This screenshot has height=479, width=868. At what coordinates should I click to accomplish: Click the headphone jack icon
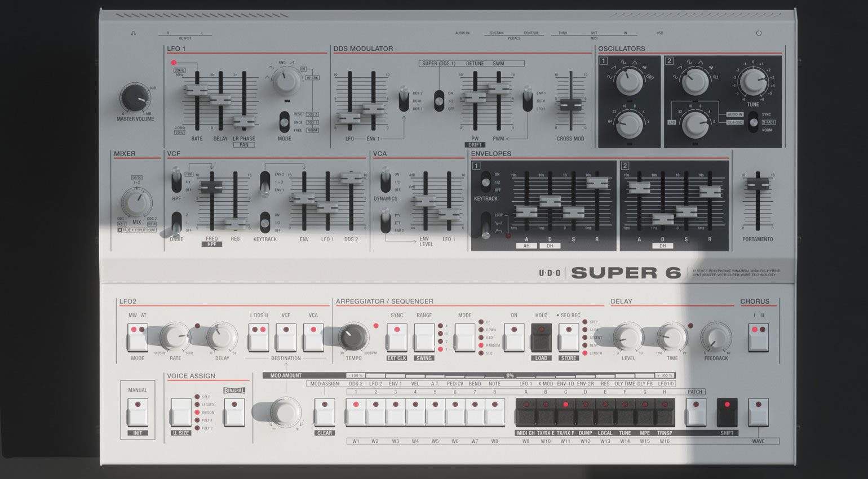(133, 33)
